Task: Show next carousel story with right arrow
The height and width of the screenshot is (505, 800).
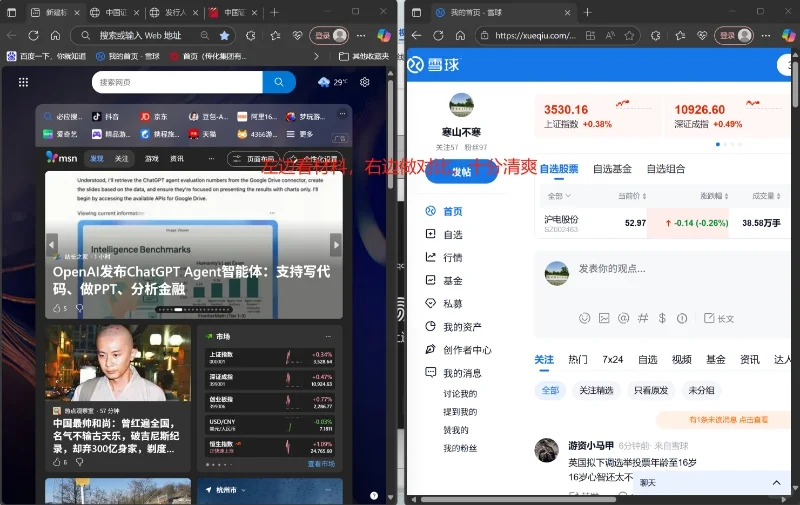Action: (x=336, y=245)
